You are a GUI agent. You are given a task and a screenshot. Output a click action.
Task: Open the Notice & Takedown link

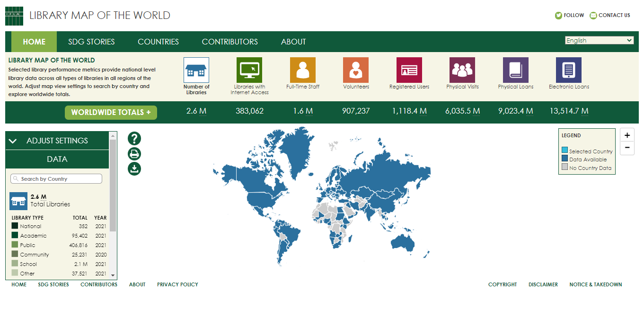596,284
